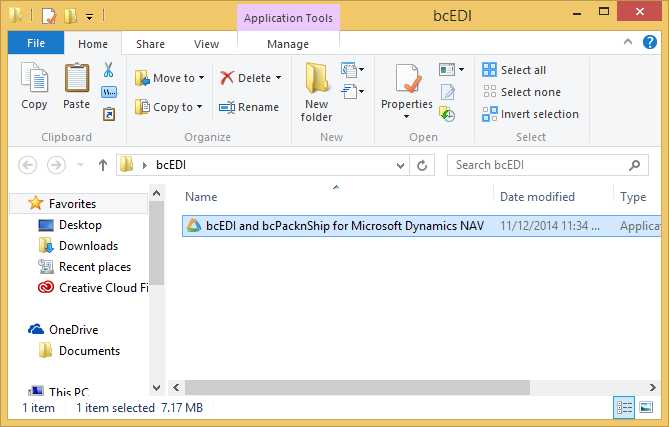
Task: Switch to the View ribbon tab
Action: coord(206,44)
